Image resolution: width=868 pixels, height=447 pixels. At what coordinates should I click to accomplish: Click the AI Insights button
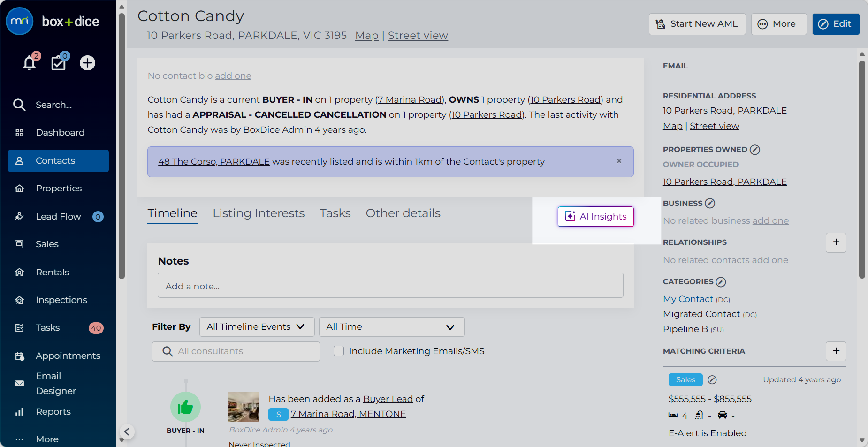pyautogui.click(x=595, y=217)
